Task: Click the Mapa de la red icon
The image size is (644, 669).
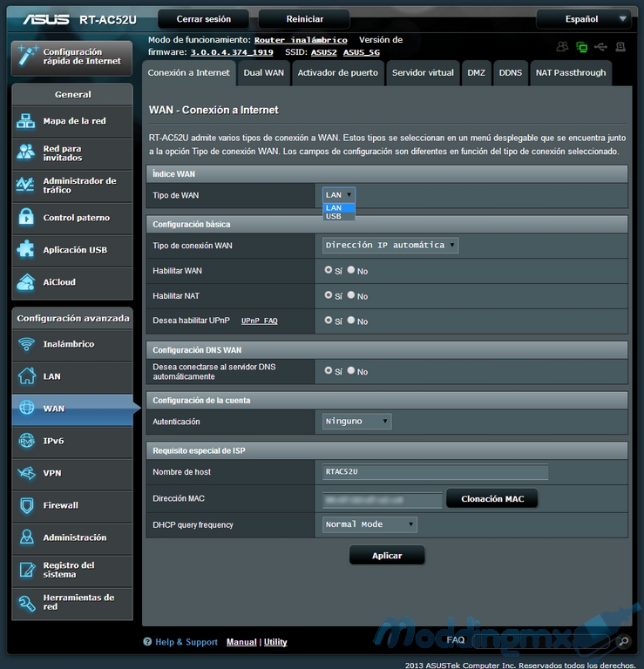Action: click(x=25, y=121)
